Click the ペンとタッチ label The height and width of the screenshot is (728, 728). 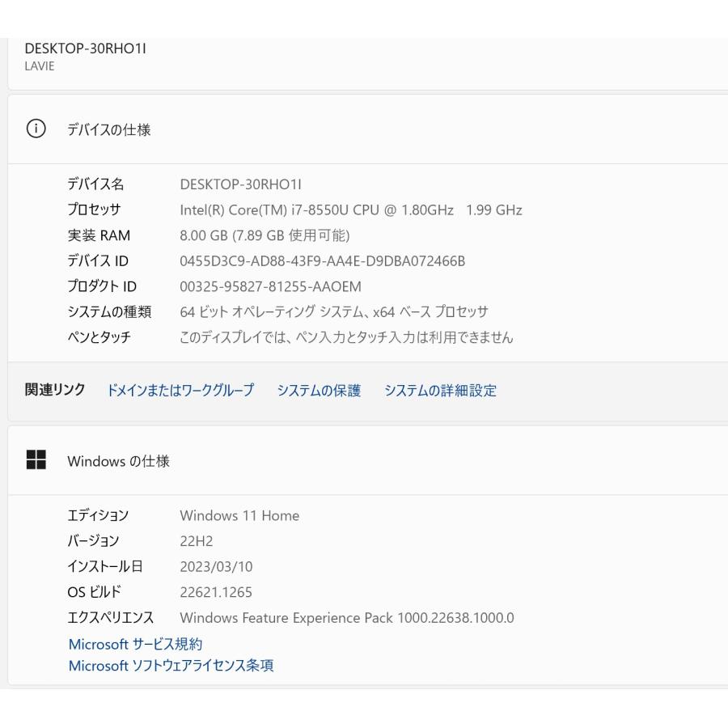click(x=99, y=337)
